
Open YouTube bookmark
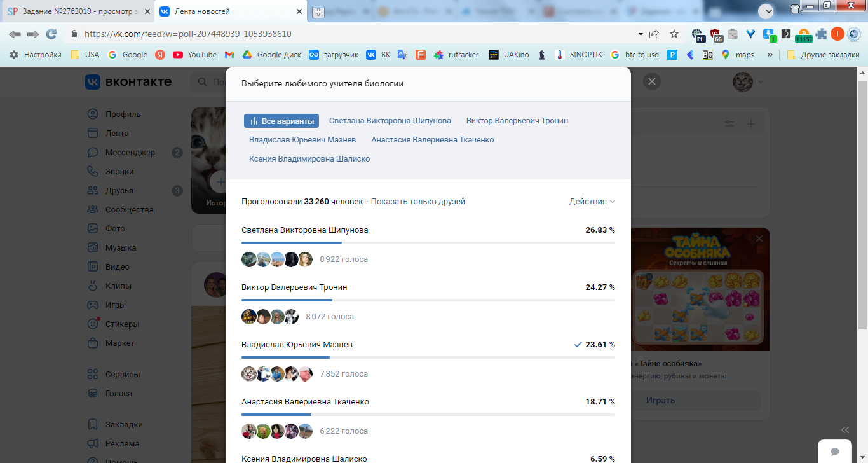[195, 55]
